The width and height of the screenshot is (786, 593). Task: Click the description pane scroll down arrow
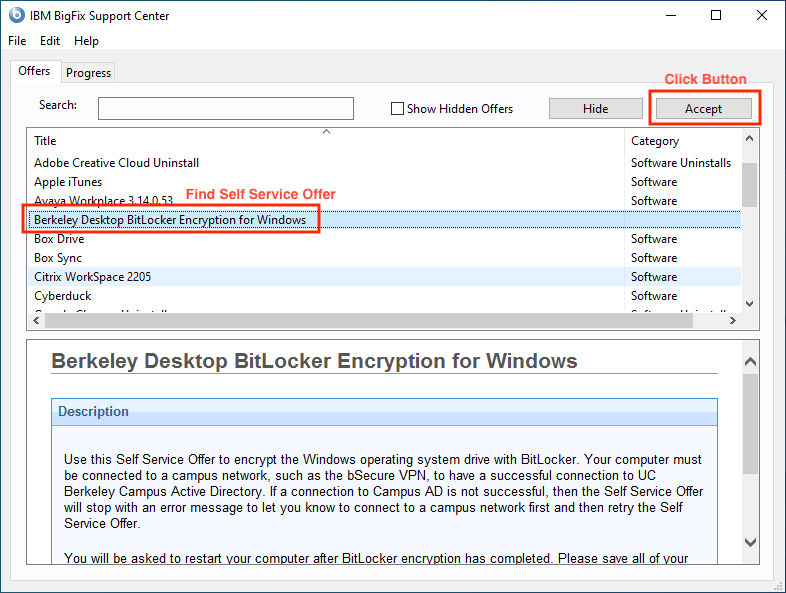tap(750, 542)
